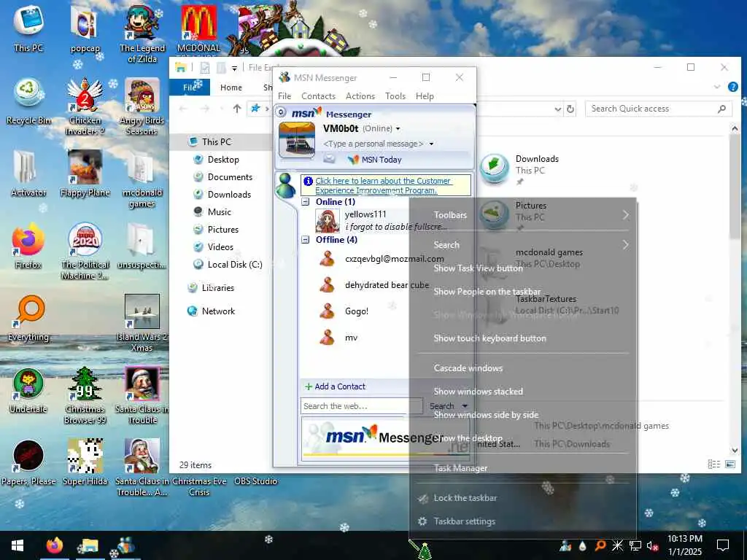
Task: Expand Toolbars submenu in context menu
Action: coord(522,215)
